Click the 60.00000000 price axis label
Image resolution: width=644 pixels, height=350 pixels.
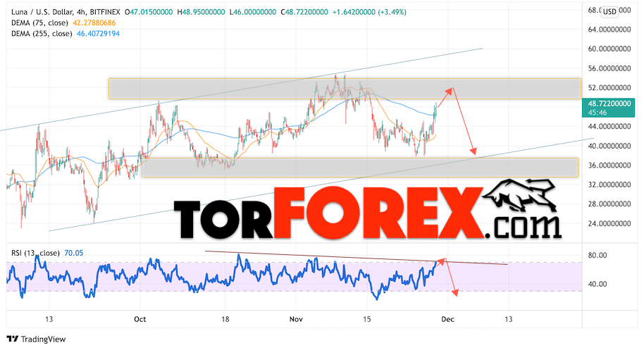[x=609, y=49]
